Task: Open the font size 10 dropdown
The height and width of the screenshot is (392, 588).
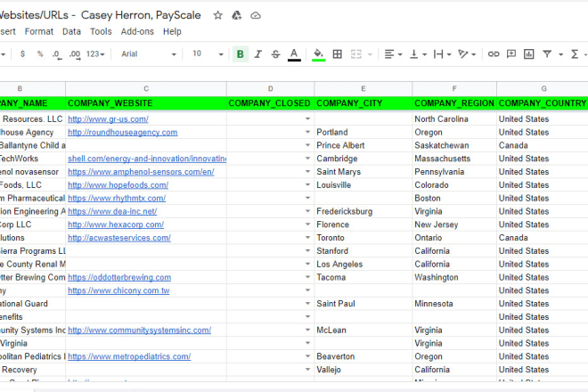Action: (208, 54)
